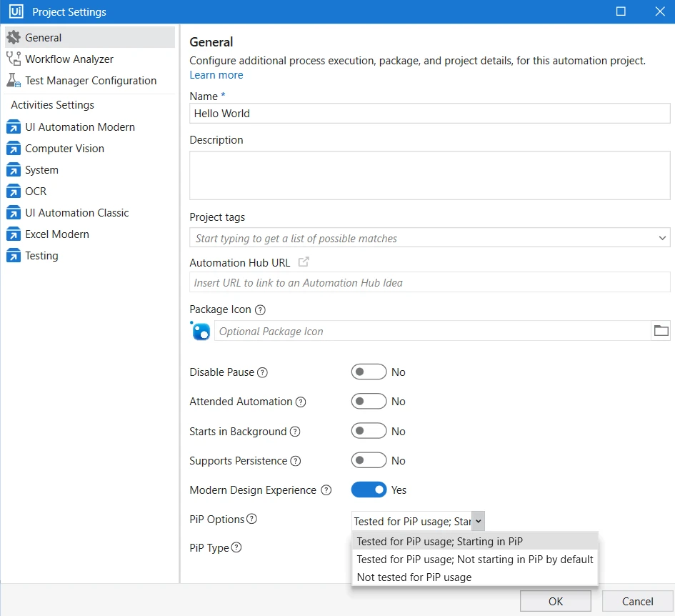This screenshot has height=616, width=675.
Task: Click the blue package icon preview
Action: pos(200,331)
